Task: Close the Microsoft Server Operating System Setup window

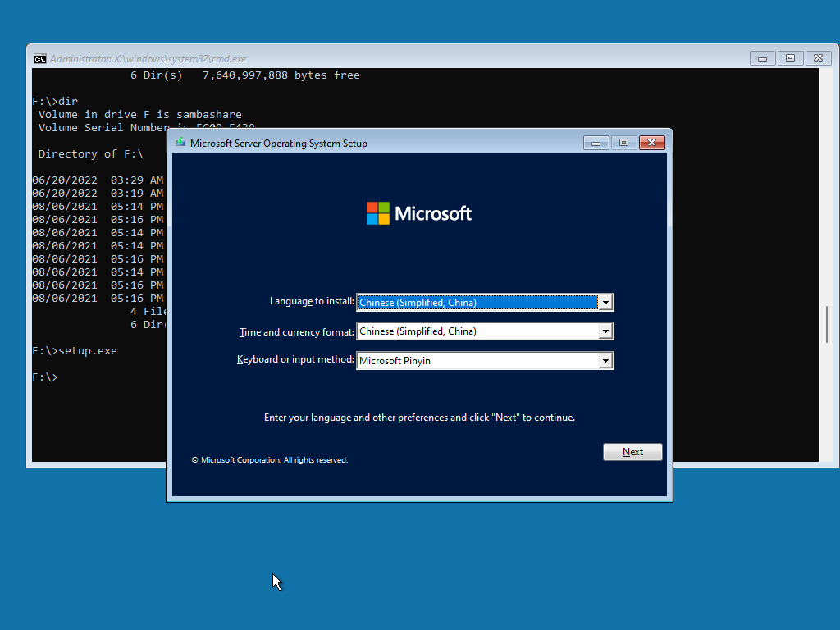Action: 651,143
